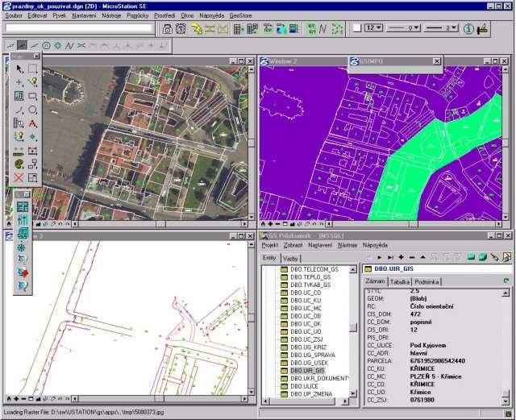Add a new record with plus icon
This screenshot has width=516, height=420.
(x=402, y=257)
